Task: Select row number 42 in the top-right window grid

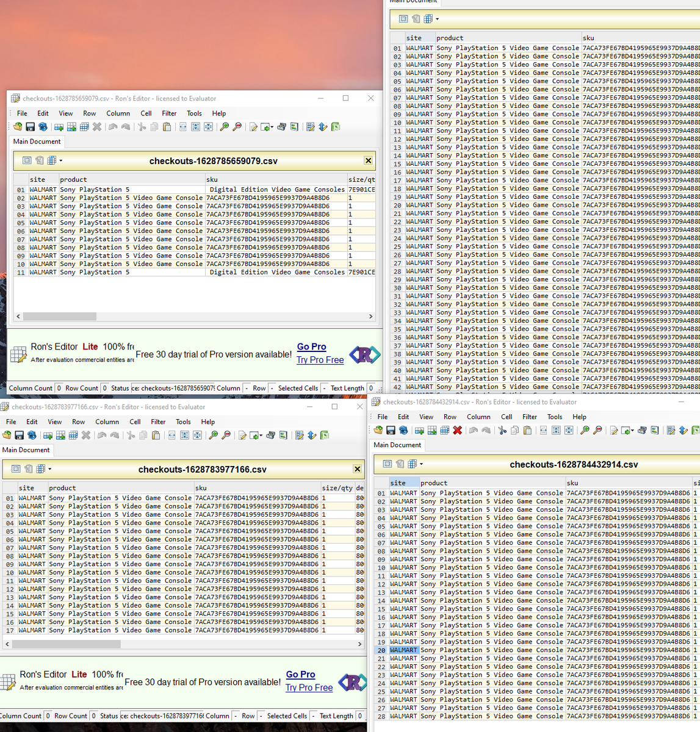Action: coord(397,387)
